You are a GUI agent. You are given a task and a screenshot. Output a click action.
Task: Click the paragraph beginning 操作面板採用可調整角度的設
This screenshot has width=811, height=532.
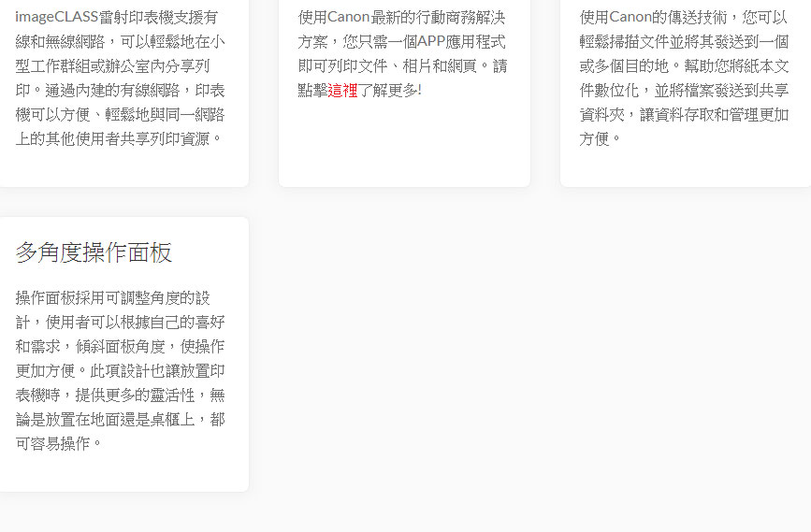point(120,370)
